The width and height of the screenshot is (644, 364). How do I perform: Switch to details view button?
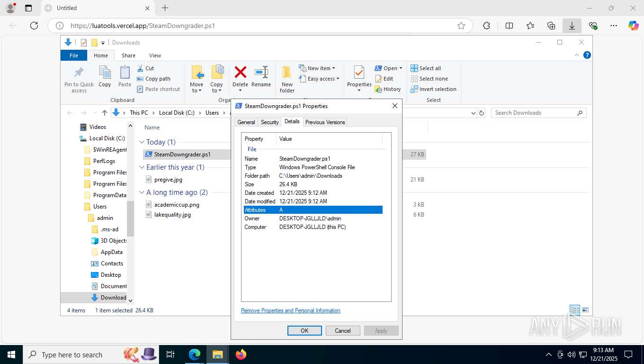click(x=575, y=310)
